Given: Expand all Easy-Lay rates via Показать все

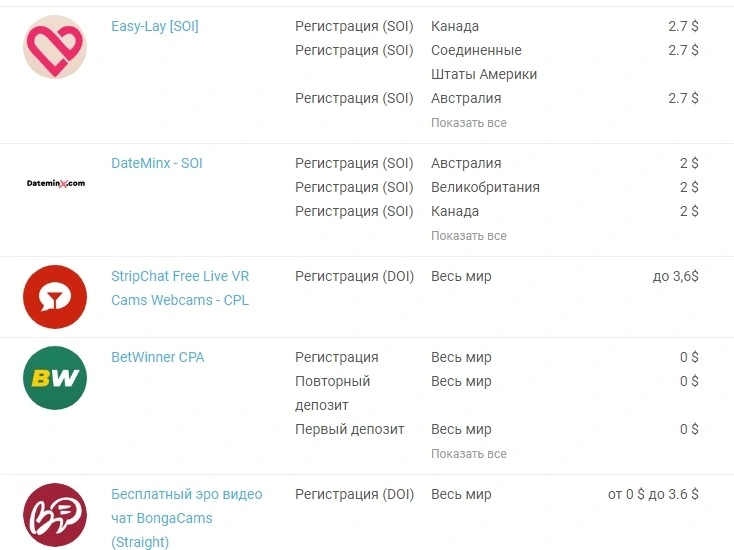Looking at the screenshot, I should click(469, 123).
